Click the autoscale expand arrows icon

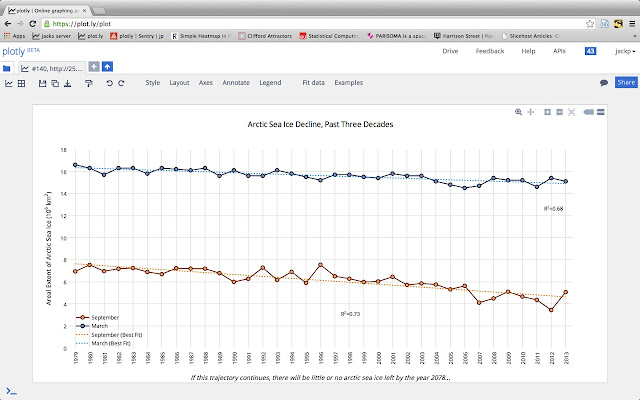coord(571,112)
